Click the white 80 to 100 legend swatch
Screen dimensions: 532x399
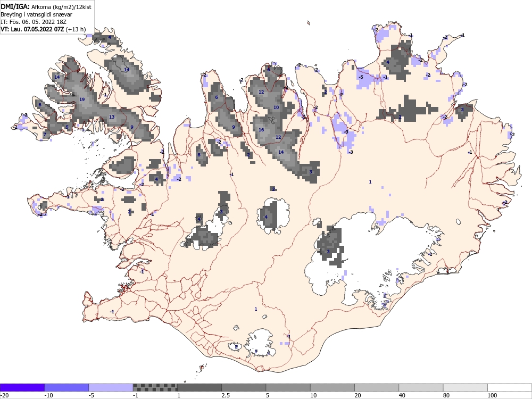tap(465, 387)
